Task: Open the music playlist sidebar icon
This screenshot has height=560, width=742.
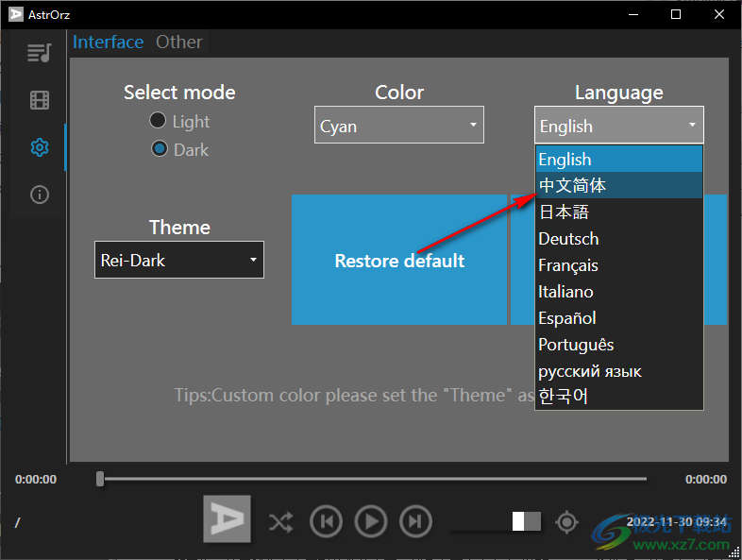Action: (40, 53)
